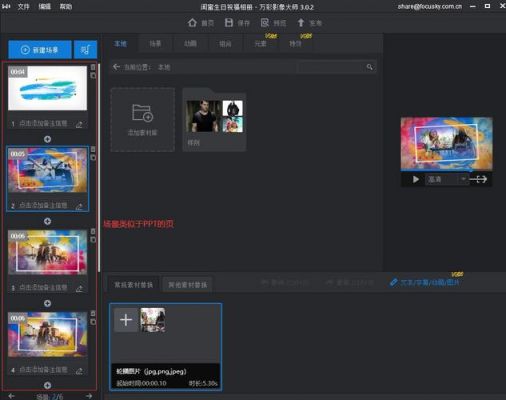The height and width of the screenshot is (400, 506).
Task: Go to next scene page arrow
Action: pos(89,396)
